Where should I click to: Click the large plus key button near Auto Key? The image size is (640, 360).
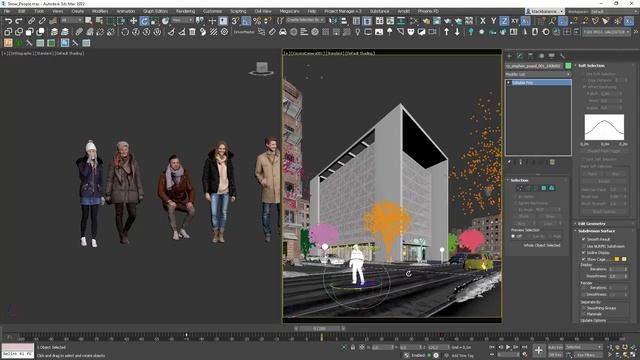coord(538,350)
